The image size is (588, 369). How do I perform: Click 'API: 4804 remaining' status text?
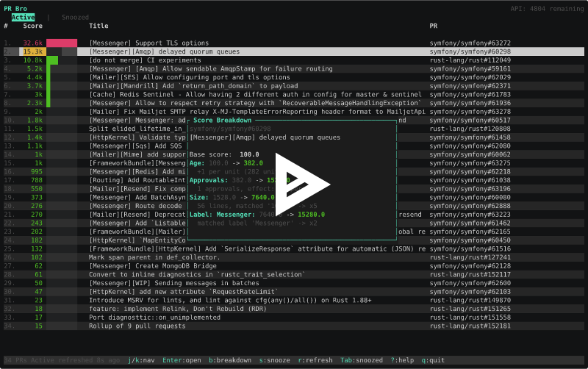(x=547, y=9)
